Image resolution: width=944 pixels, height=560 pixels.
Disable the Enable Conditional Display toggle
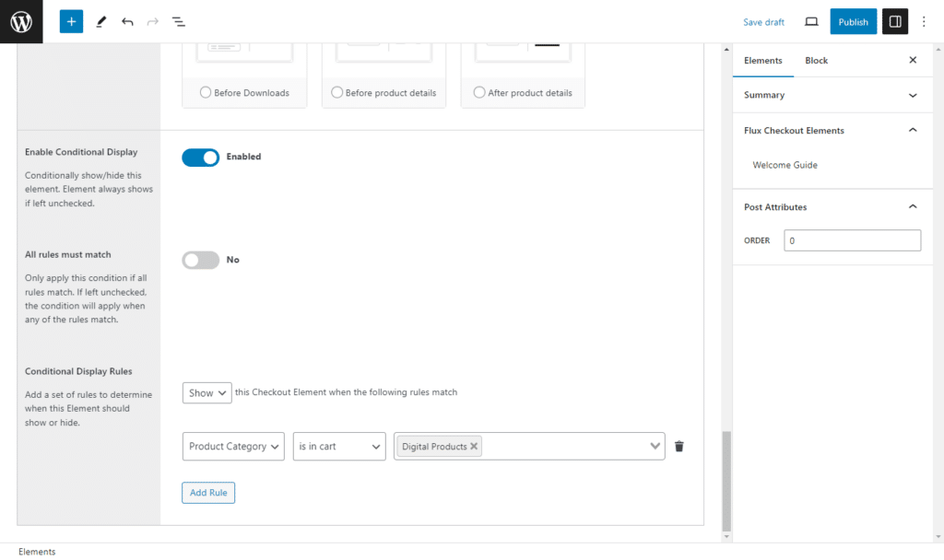click(201, 157)
